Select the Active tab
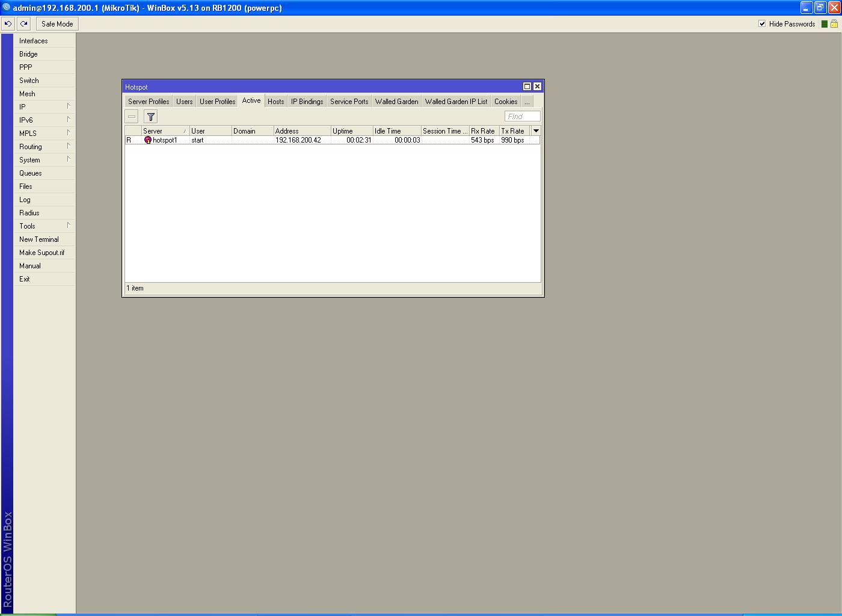The height and width of the screenshot is (616, 842). 251,101
